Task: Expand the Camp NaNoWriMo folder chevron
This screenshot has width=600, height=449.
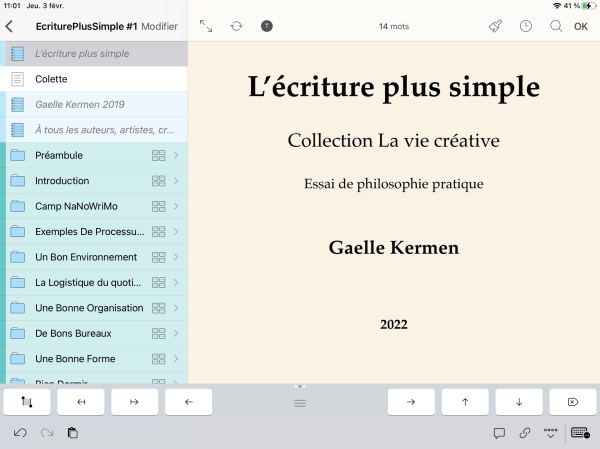Action: (176, 206)
